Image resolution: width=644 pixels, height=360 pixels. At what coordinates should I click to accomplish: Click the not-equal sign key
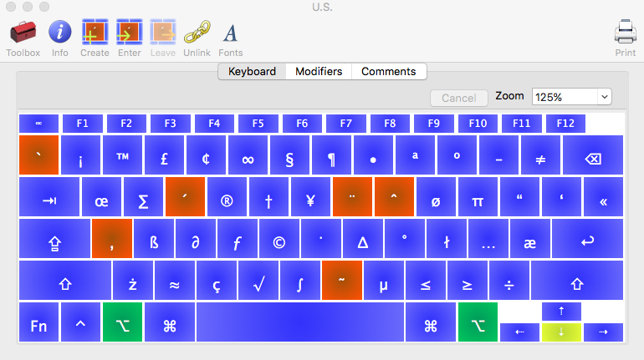540,155
